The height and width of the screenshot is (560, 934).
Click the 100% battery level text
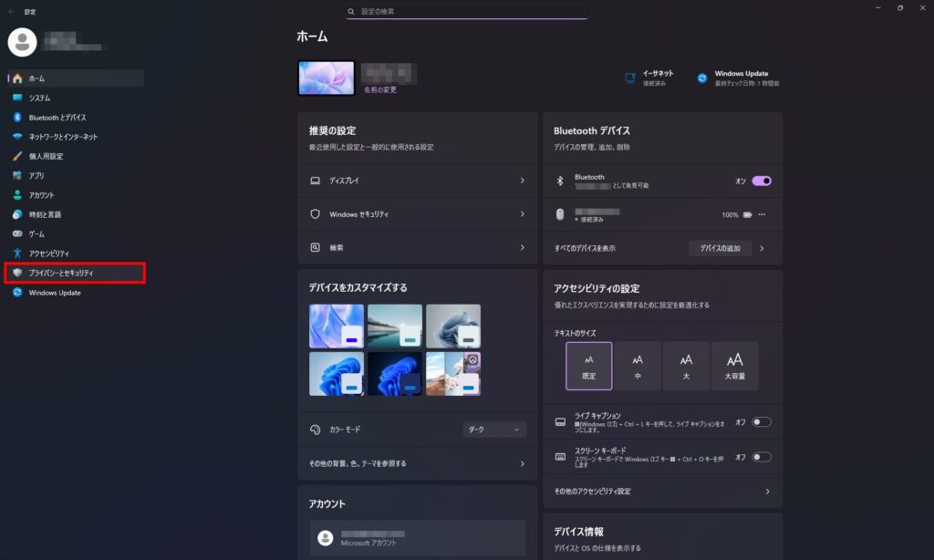730,215
